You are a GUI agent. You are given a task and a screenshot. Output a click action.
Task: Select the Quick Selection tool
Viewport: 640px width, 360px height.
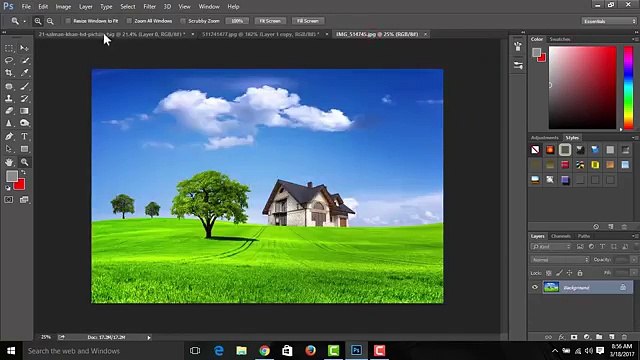click(x=24, y=60)
